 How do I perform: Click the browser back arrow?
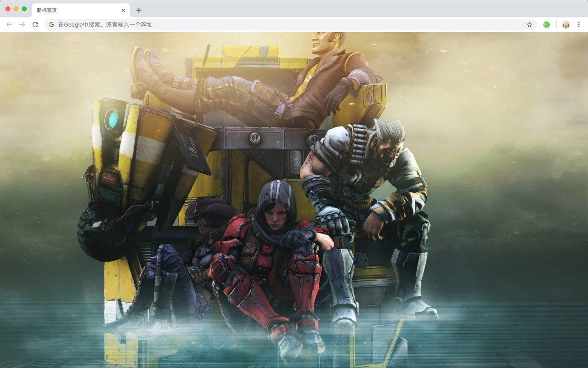(x=9, y=24)
